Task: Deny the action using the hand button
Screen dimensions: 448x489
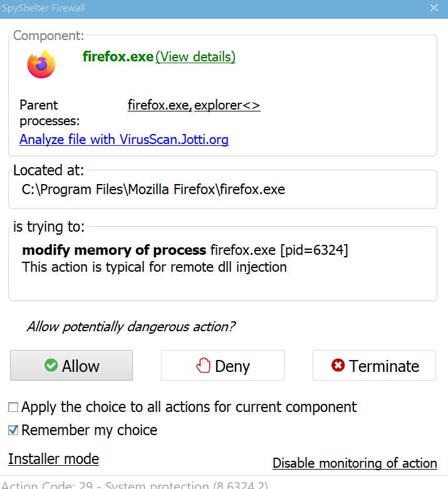Action: click(x=222, y=366)
